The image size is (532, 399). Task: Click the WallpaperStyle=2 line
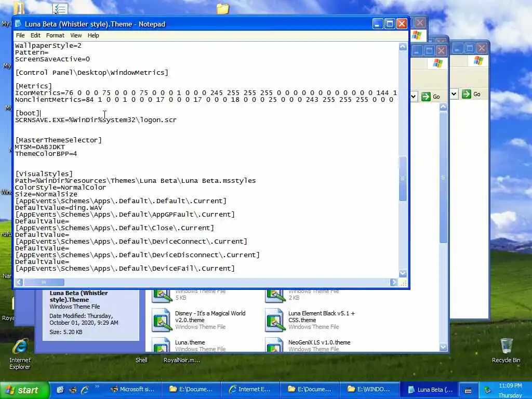48,46
